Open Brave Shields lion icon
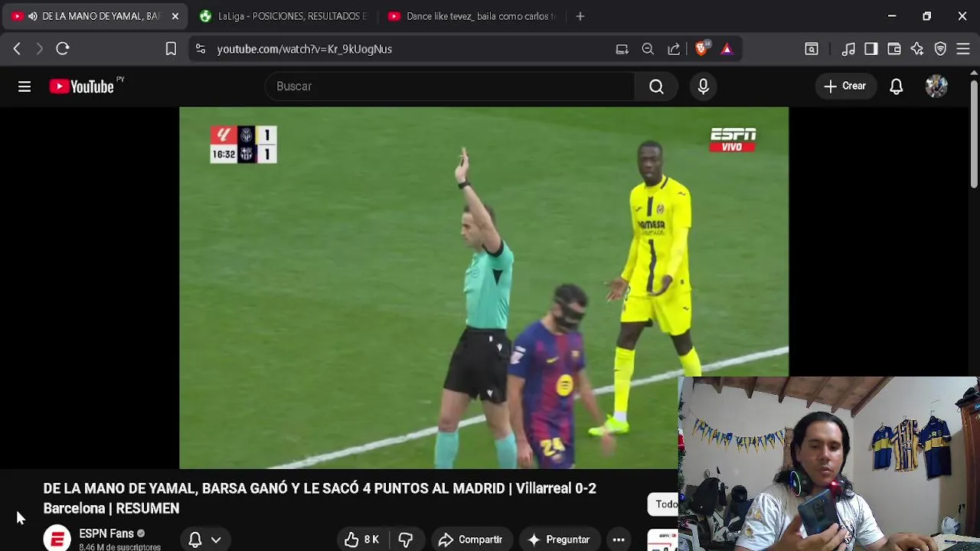 (x=701, y=49)
